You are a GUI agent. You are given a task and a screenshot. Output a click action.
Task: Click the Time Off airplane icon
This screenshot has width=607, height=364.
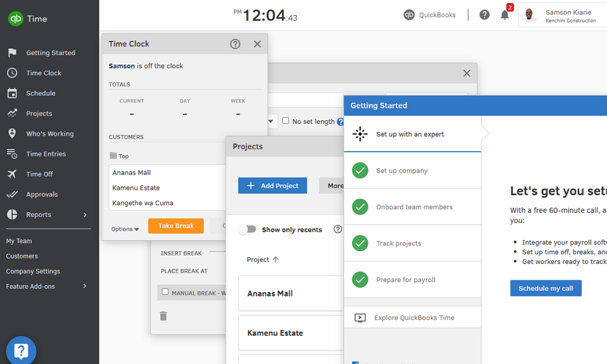pos(12,174)
